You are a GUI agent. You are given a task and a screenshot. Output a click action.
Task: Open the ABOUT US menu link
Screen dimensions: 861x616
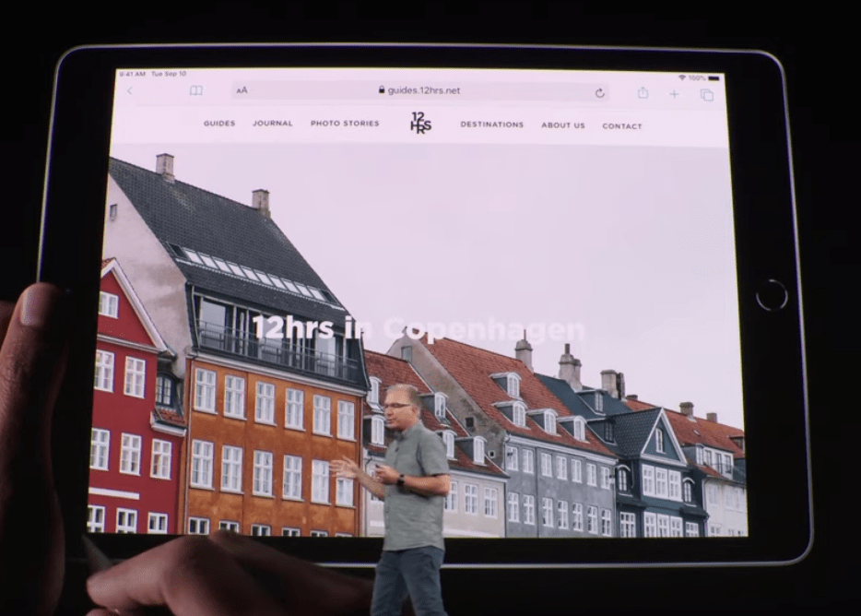563,125
